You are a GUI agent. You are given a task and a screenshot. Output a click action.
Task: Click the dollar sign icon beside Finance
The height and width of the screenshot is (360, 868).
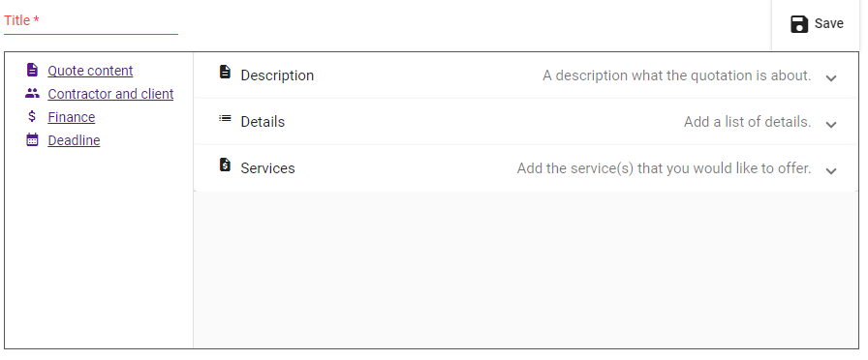tap(32, 116)
